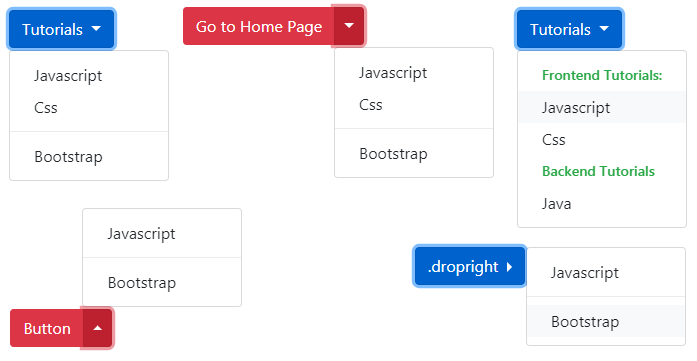Choose Javascript in the .dropright menu
This screenshot has height=361, width=697.
click(x=606, y=273)
